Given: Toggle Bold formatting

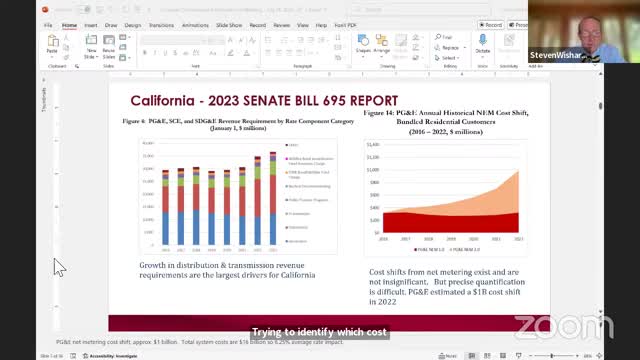Looking at the screenshot, I should click(144, 53).
